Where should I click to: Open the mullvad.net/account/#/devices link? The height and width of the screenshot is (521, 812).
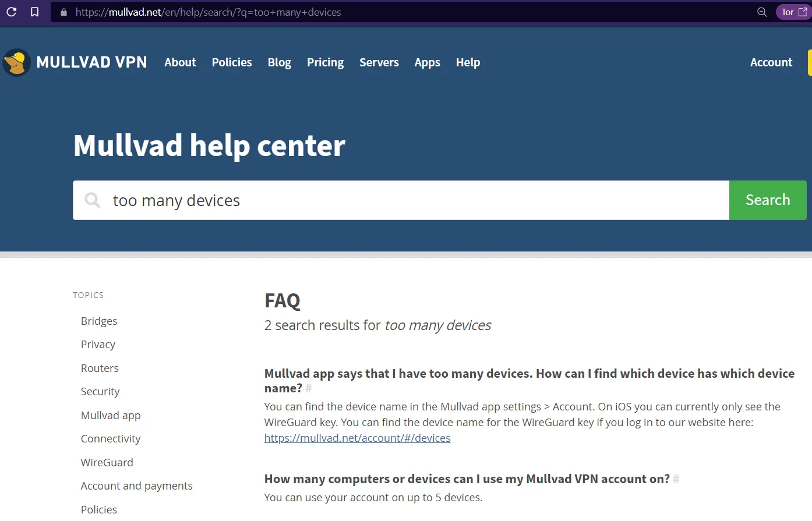[x=357, y=438]
